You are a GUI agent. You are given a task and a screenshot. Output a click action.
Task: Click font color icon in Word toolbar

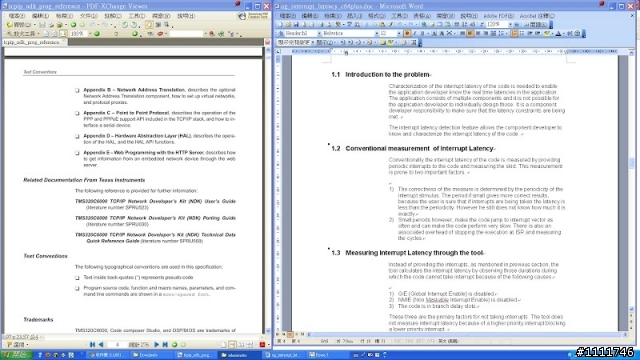559,33
